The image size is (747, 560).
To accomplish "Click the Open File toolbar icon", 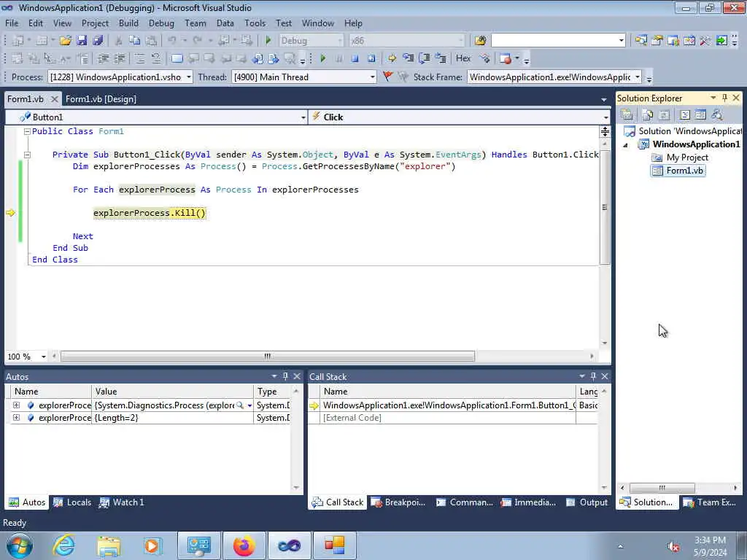I will (x=65, y=41).
